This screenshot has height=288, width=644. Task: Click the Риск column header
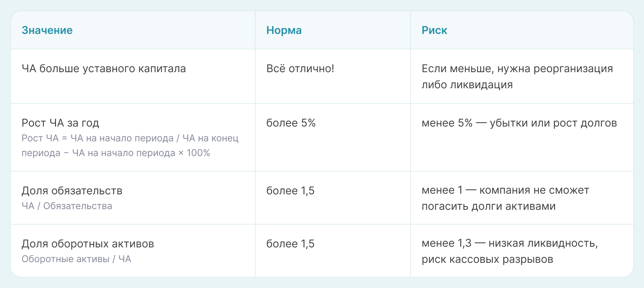434,30
